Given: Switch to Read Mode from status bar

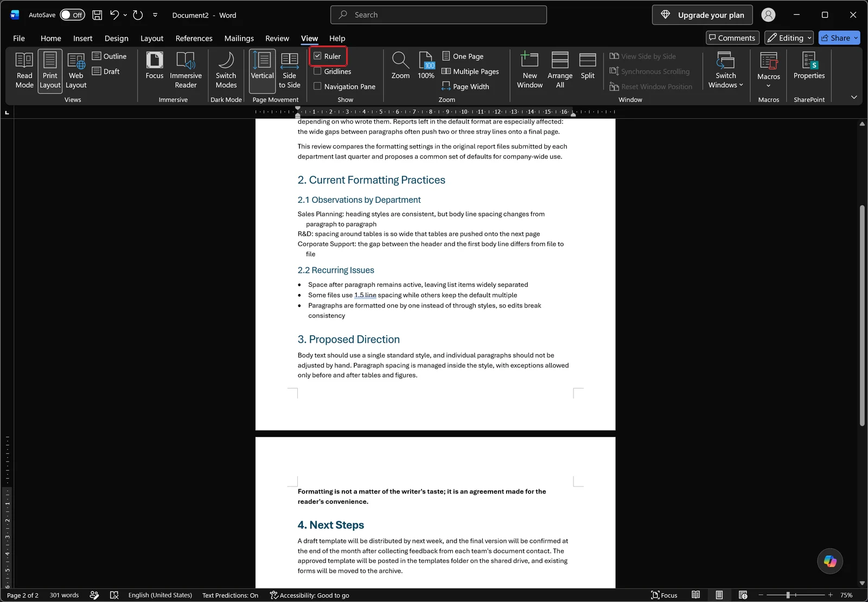Looking at the screenshot, I should [x=695, y=595].
